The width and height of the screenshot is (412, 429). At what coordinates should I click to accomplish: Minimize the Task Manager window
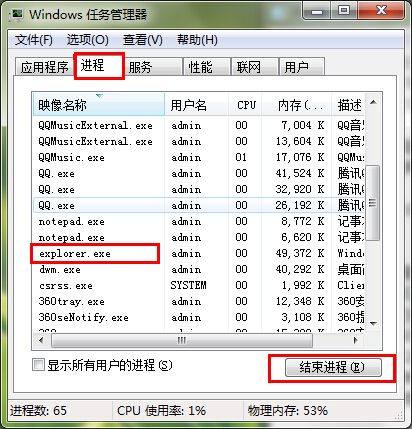click(x=316, y=11)
